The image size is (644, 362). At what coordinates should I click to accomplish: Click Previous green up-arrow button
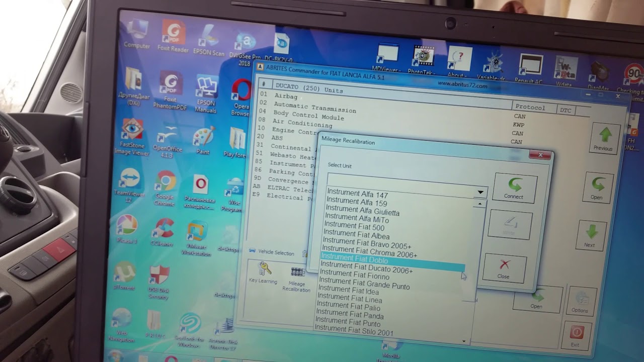pyautogui.click(x=604, y=137)
